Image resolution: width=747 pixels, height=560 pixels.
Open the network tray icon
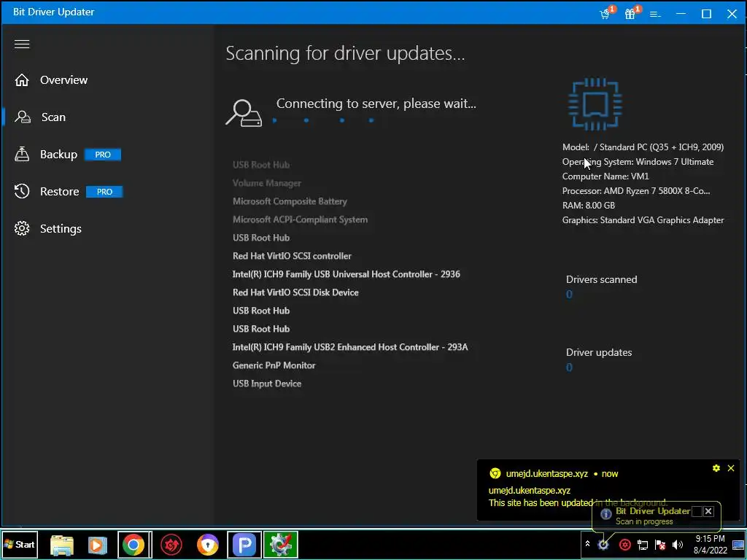[643, 544]
